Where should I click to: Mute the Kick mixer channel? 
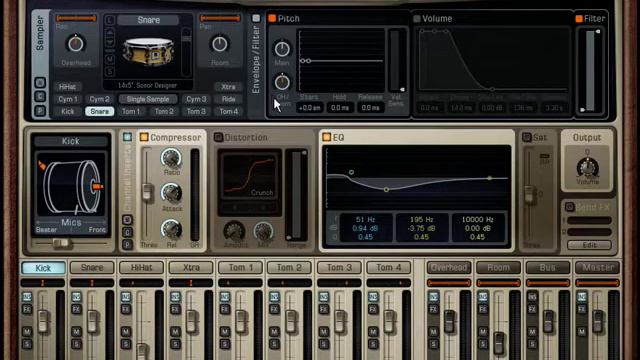[27, 331]
